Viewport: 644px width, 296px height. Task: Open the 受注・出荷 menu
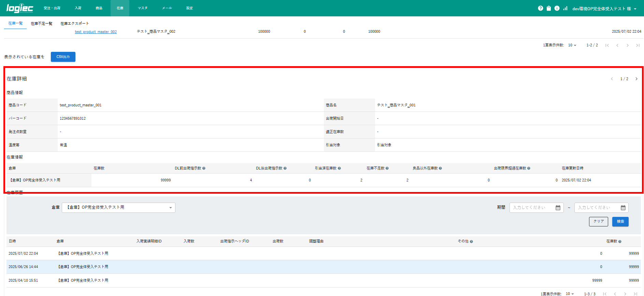tap(52, 8)
